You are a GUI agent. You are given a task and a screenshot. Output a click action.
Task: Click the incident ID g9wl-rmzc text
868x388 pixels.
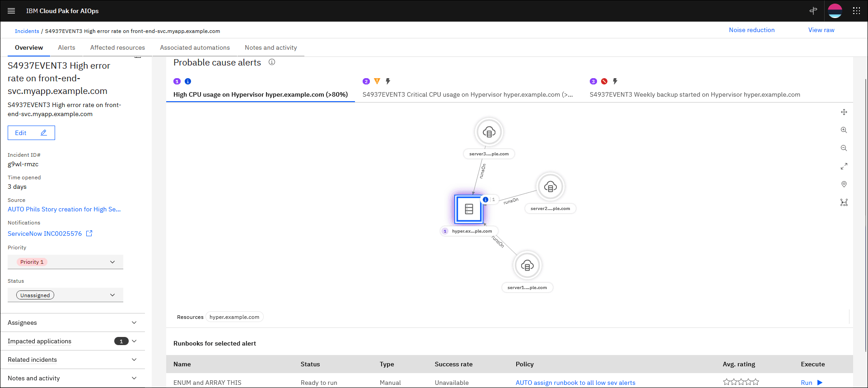click(23, 164)
